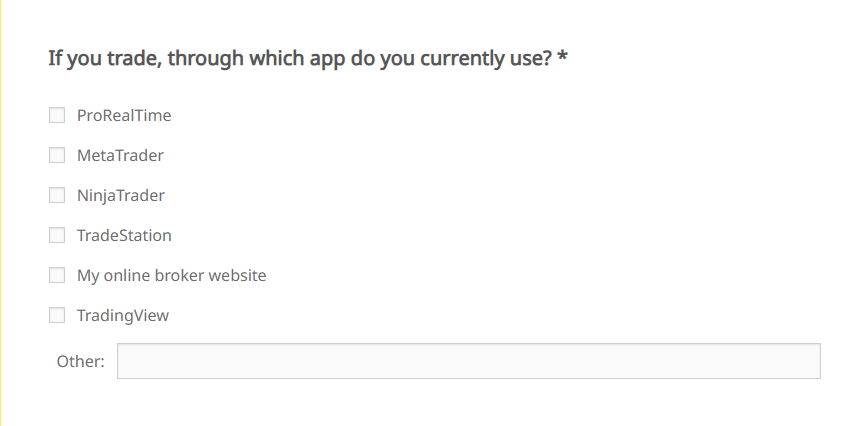The width and height of the screenshot is (865, 426).
Task: Check the box directly below NinjaTrader
Action: coord(57,236)
